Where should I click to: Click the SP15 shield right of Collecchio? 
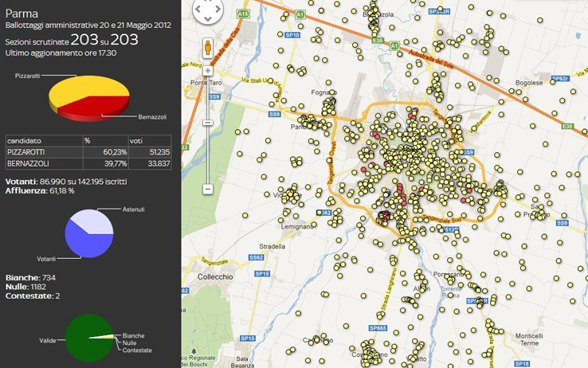point(262,274)
